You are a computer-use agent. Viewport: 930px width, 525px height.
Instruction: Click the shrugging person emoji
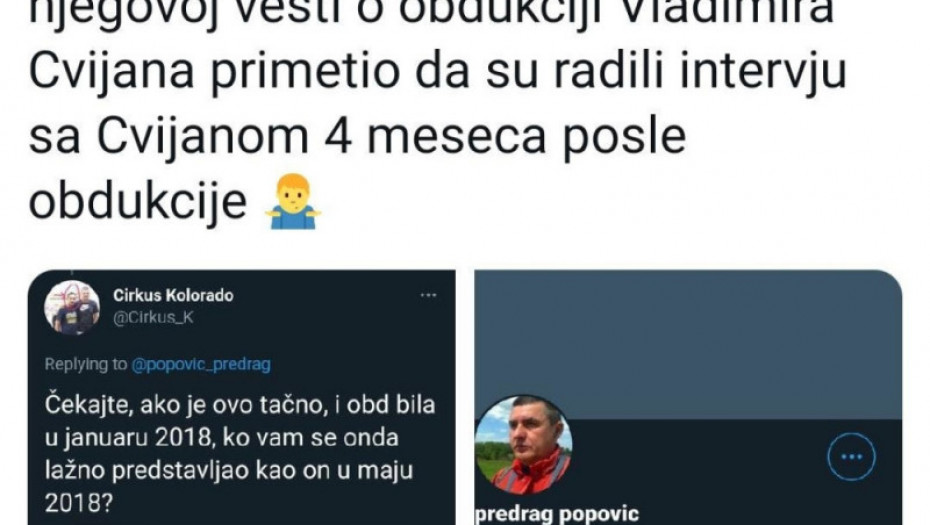(x=293, y=202)
